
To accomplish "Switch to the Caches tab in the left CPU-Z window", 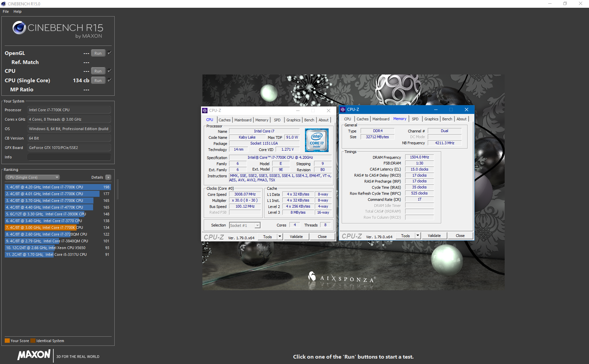I will 225,120.
